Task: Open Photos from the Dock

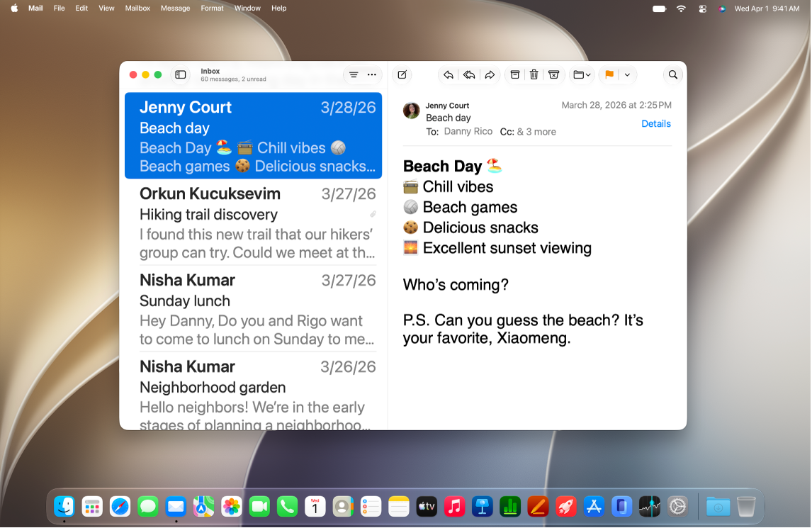Action: point(232,506)
